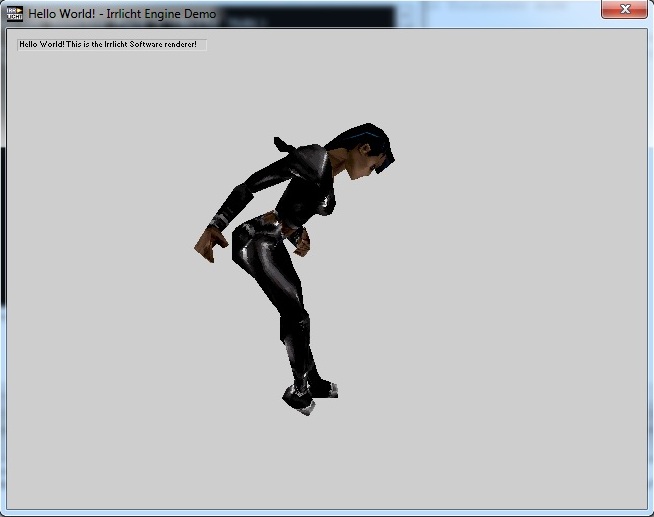The width and height of the screenshot is (654, 517).
Task: Click the Irrlicht logo icon in title bar
Action: 15,13
